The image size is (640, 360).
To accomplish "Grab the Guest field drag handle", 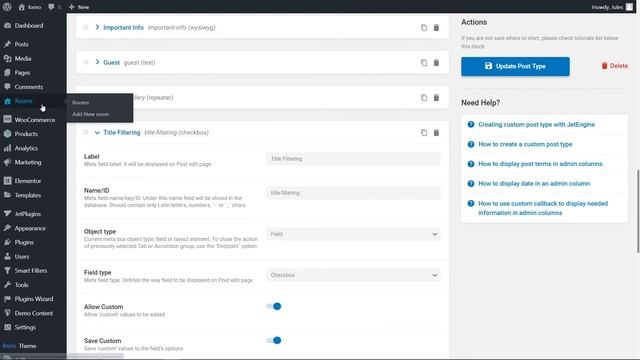I will [x=86, y=62].
